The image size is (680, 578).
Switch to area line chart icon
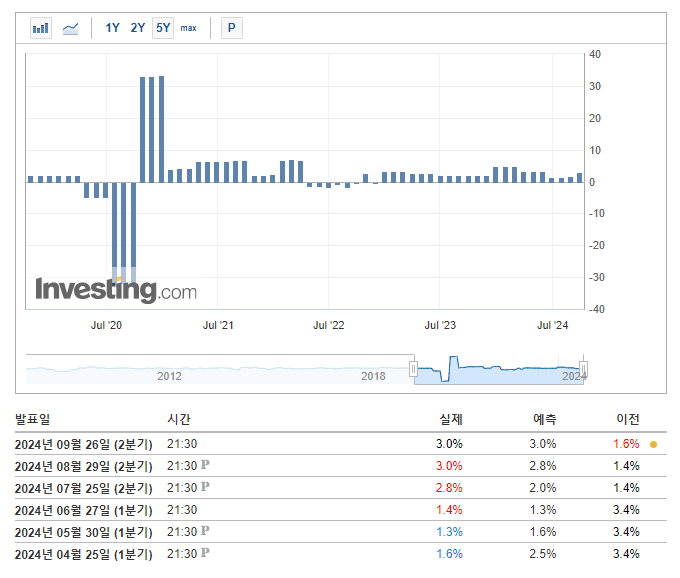pos(70,29)
